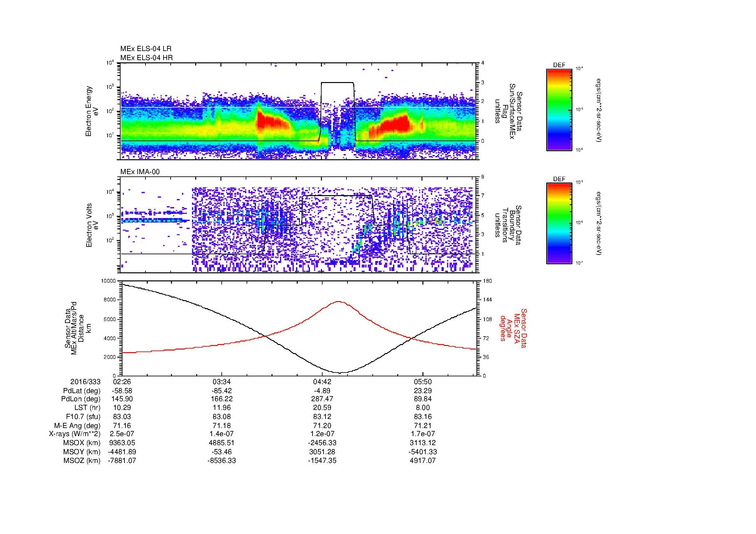This screenshot has width=756, height=534.
Task: Click the PdLat value '23.29'
Action: (x=422, y=391)
